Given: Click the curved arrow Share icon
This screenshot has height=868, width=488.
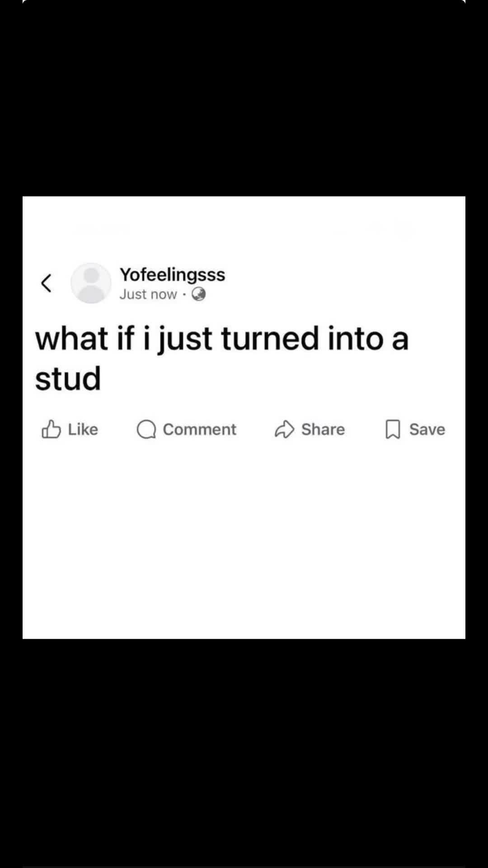Looking at the screenshot, I should tap(284, 429).
